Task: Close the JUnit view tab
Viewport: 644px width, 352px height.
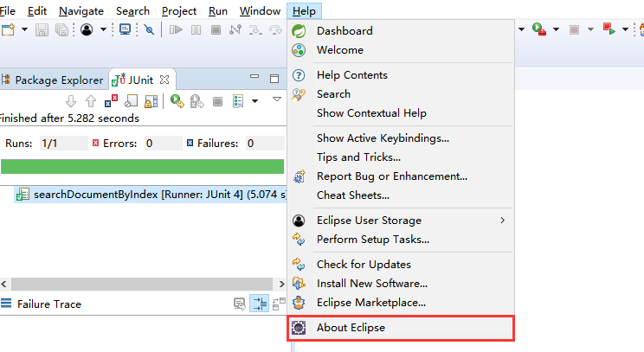Action: (x=164, y=80)
